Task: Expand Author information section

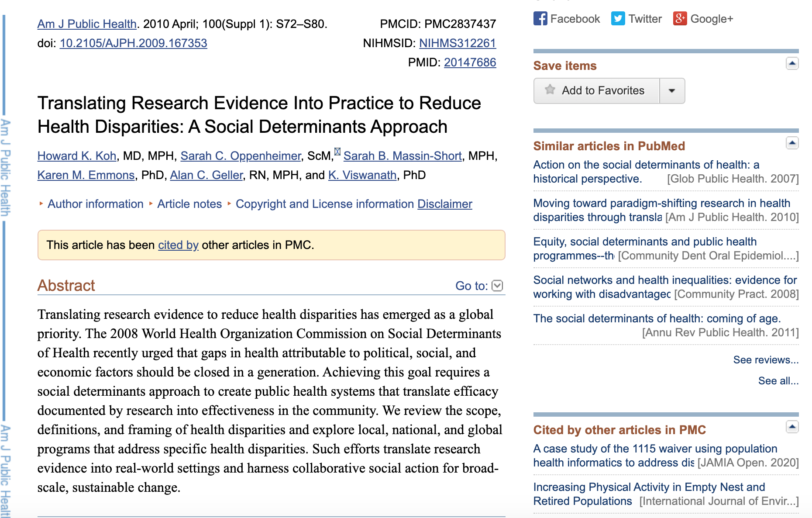Action: click(96, 204)
